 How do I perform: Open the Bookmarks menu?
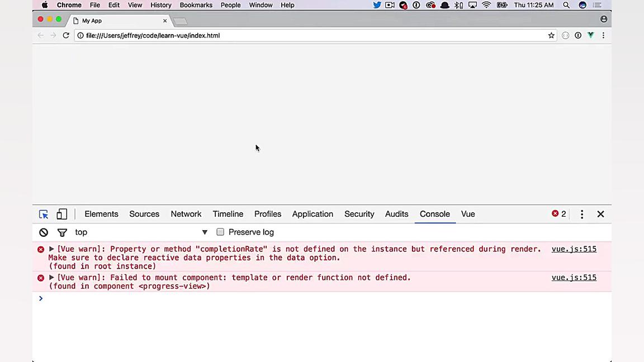196,5
